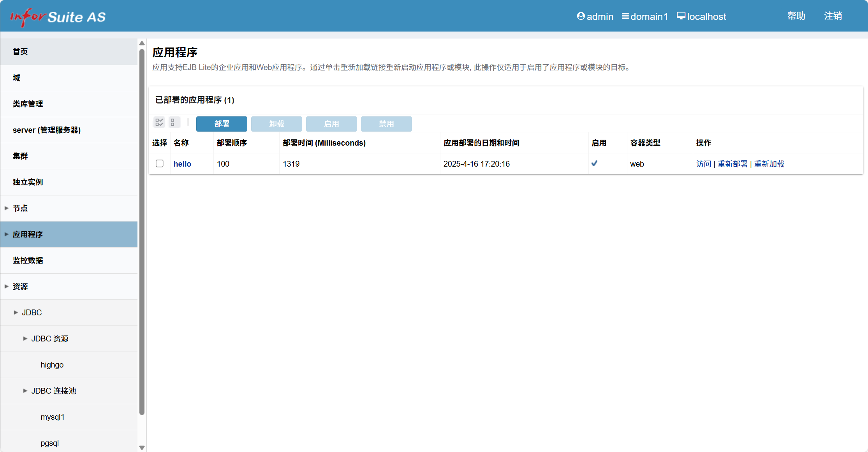Select the mysql1 connection pool item
The height and width of the screenshot is (452, 868).
coord(53,417)
